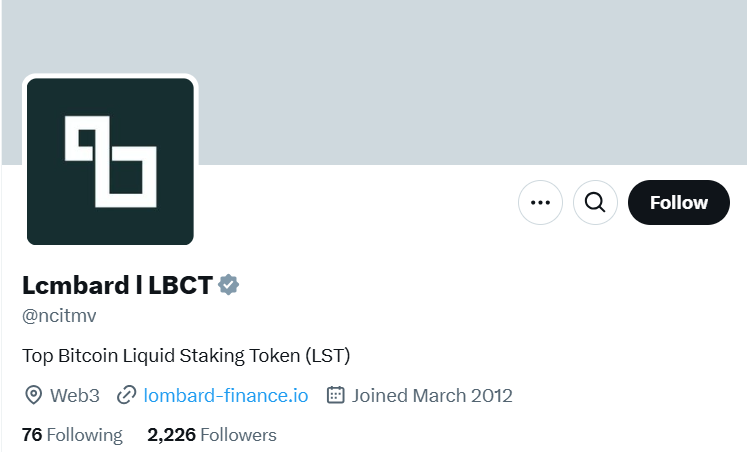Open the more options three-dot menu
Viewport: 747px width, 452px height.
coord(540,203)
